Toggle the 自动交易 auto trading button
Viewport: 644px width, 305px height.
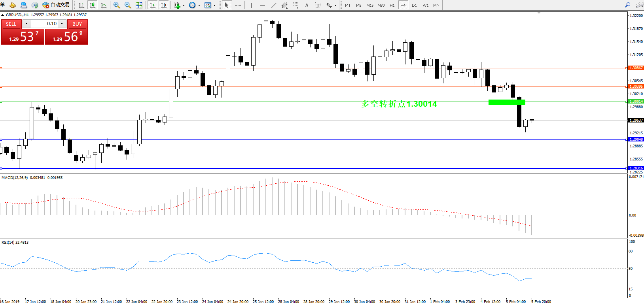[56, 5]
